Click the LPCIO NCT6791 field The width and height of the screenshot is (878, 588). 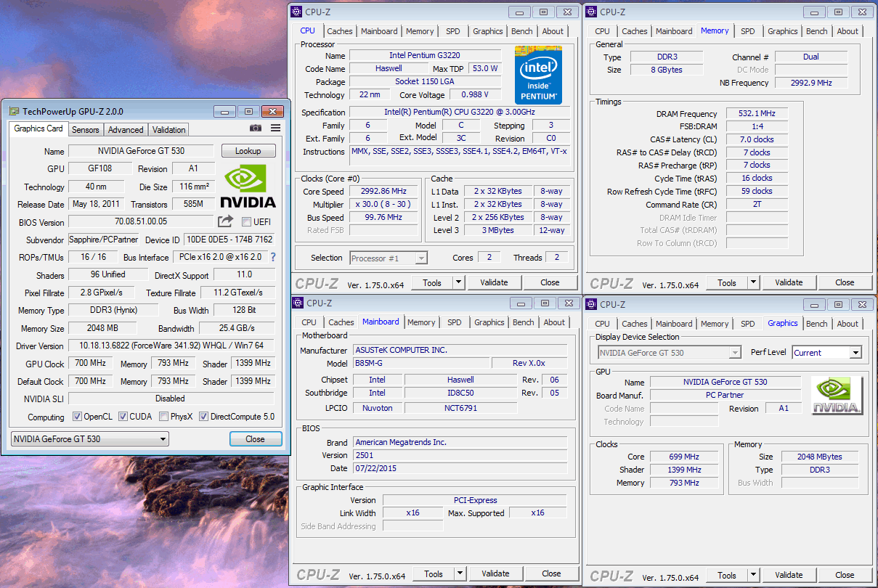[460, 408]
